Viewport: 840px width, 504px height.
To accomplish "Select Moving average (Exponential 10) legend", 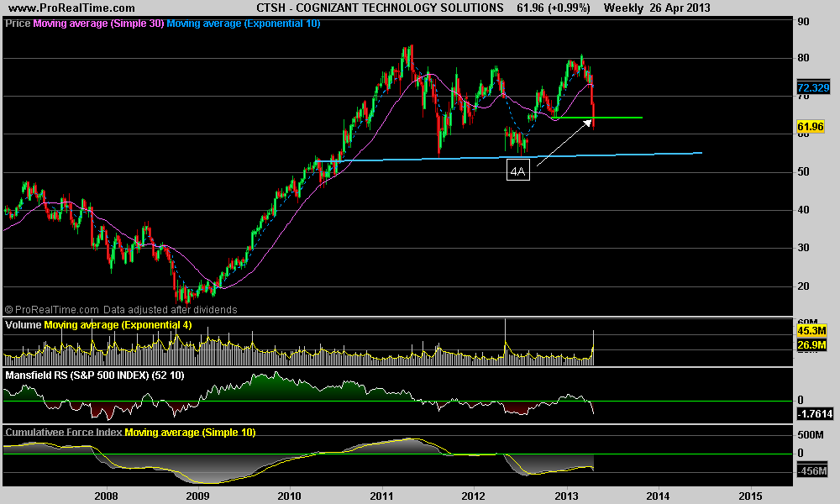I will click(244, 24).
